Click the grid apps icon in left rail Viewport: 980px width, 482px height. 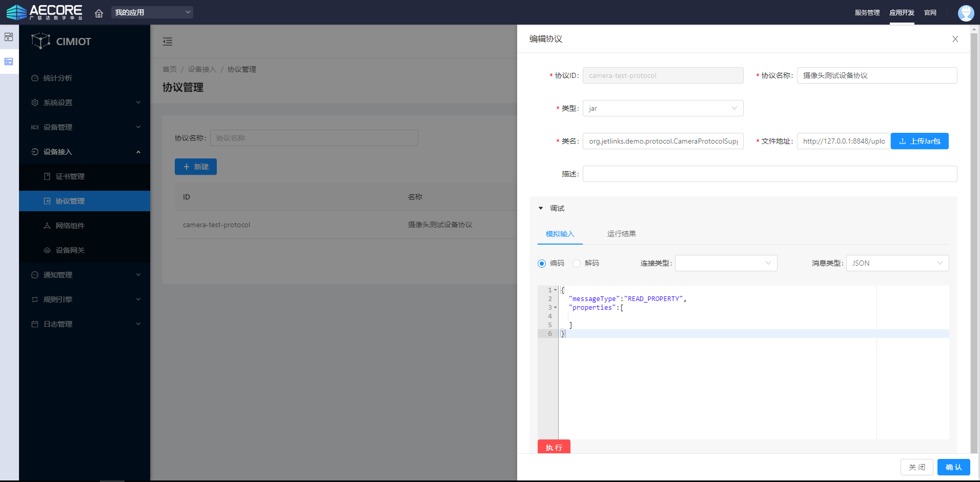click(9, 37)
